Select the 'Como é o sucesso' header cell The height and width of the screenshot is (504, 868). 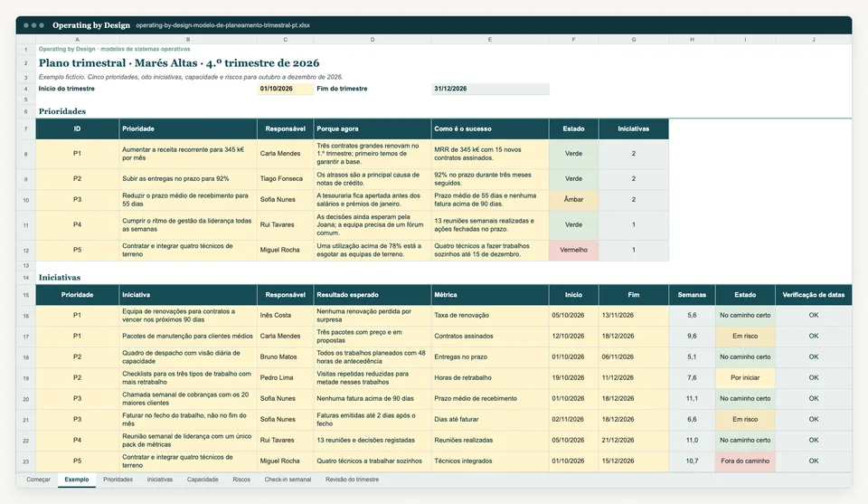[490, 129]
